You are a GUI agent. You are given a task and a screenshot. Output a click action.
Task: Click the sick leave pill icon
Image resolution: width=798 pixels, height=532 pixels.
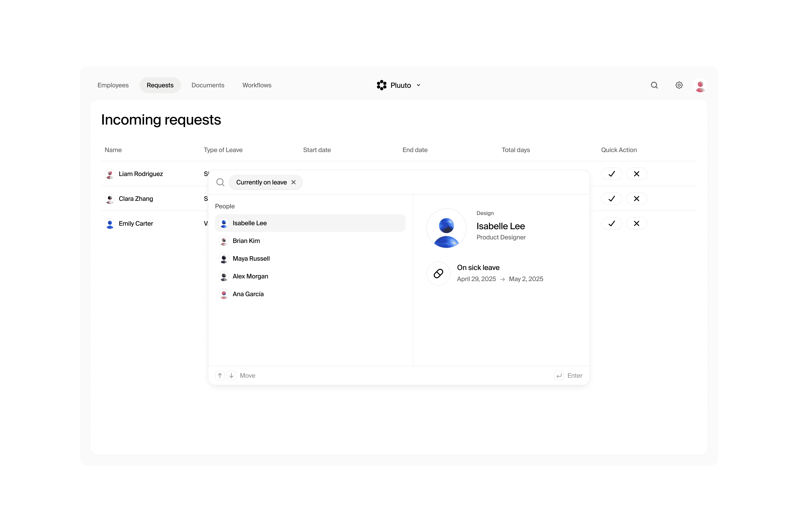438,273
